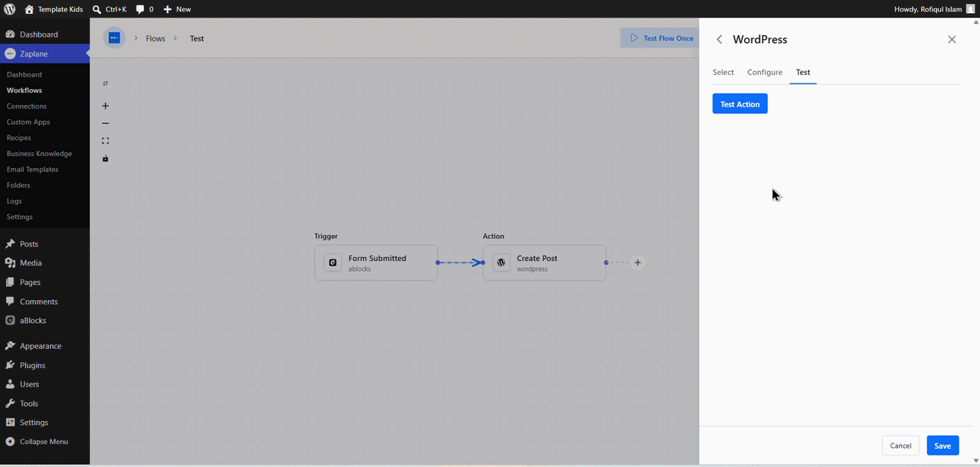
Task: Close the WordPress side panel
Action: click(952, 40)
